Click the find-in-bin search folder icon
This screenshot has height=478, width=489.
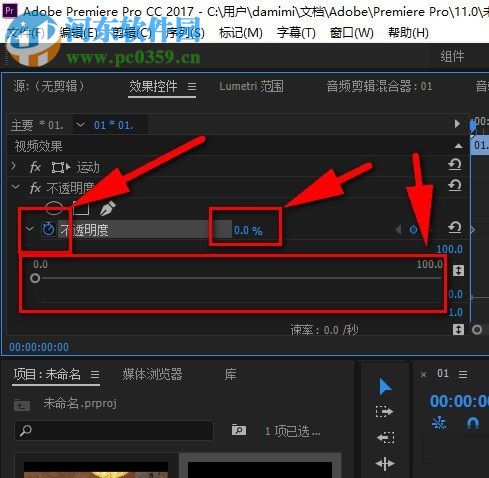pos(239,430)
